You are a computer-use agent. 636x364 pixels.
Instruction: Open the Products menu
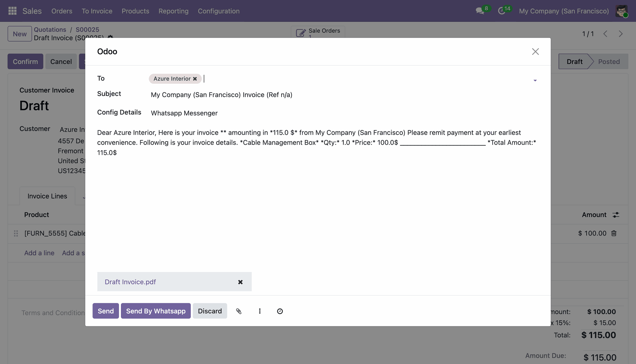click(x=135, y=11)
